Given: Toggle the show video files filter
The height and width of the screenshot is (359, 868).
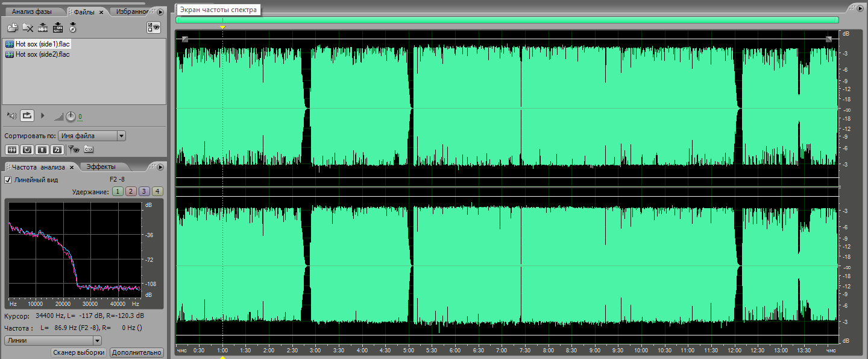Looking at the screenshot, I should pyautogui.click(x=42, y=149).
